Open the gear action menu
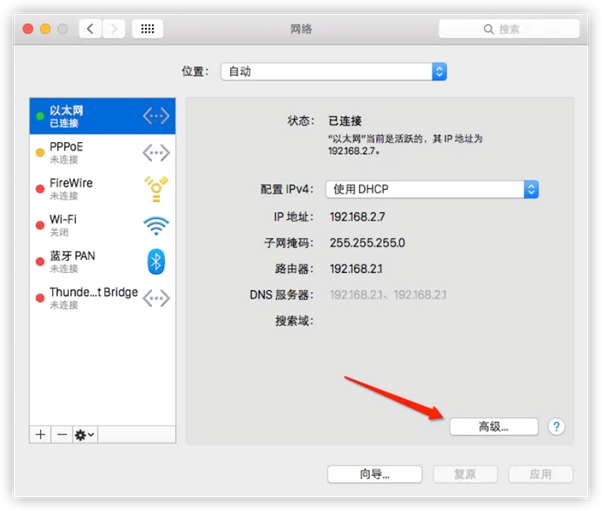This screenshot has height=511, width=602. pyautogui.click(x=84, y=435)
